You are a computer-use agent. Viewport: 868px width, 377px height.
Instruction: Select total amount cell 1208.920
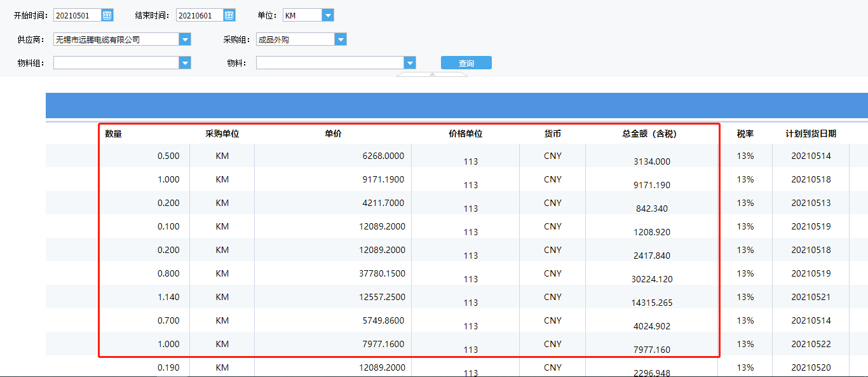click(651, 232)
